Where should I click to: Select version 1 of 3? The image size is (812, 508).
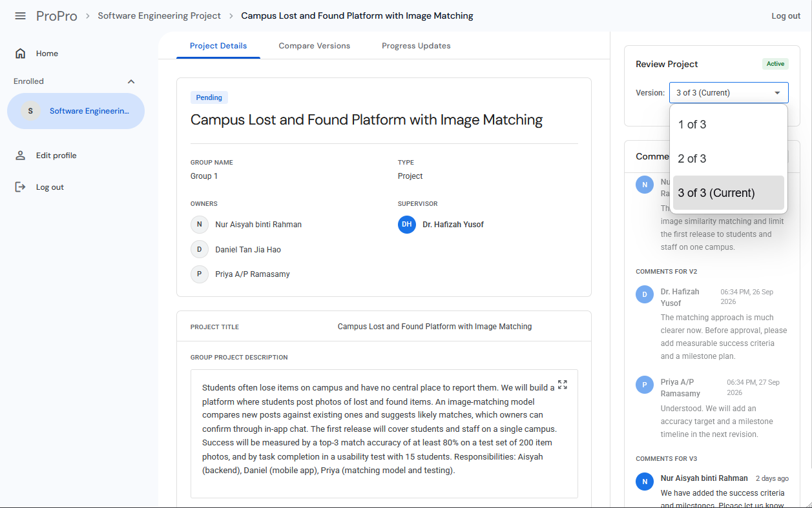729,125
